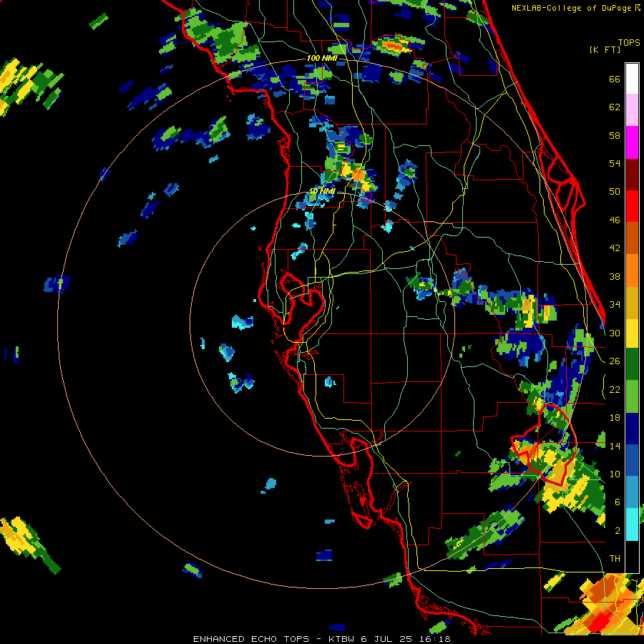Click the 6 JUL 25 date stamp

tap(388, 639)
